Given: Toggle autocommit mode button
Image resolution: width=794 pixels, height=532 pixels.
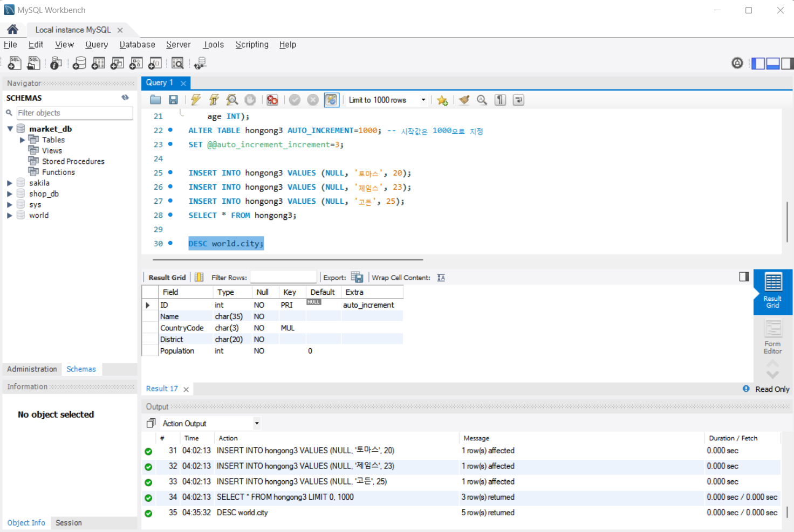Looking at the screenshot, I should tap(331, 100).
